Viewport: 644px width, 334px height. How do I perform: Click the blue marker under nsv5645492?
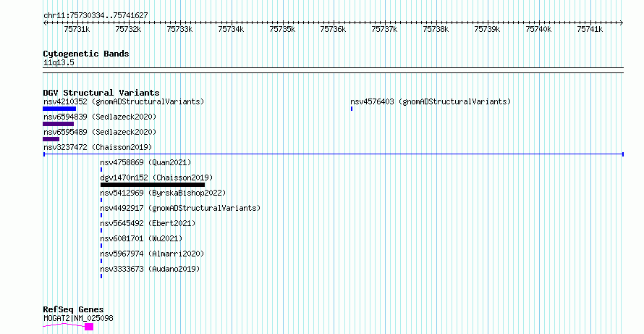point(101,230)
